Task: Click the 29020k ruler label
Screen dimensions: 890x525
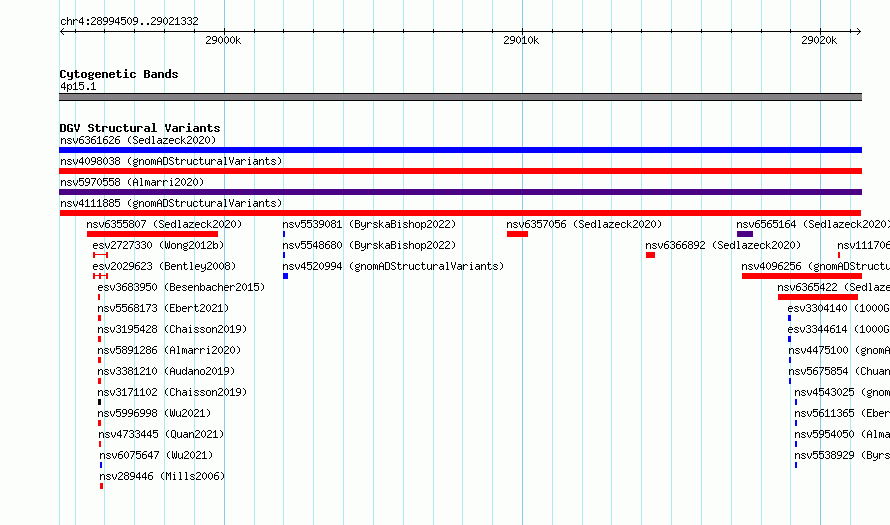Action: pos(819,40)
